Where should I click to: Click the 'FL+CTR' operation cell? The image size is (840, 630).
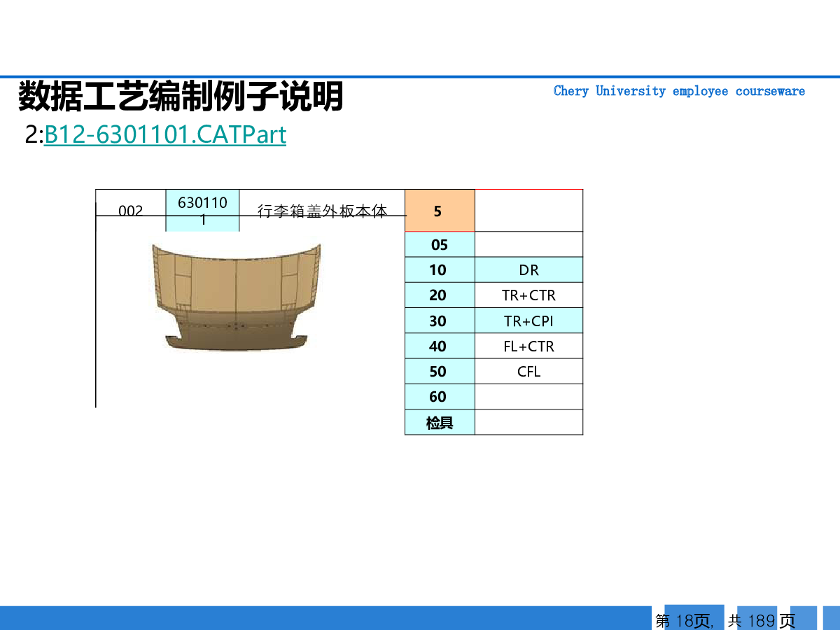(528, 346)
